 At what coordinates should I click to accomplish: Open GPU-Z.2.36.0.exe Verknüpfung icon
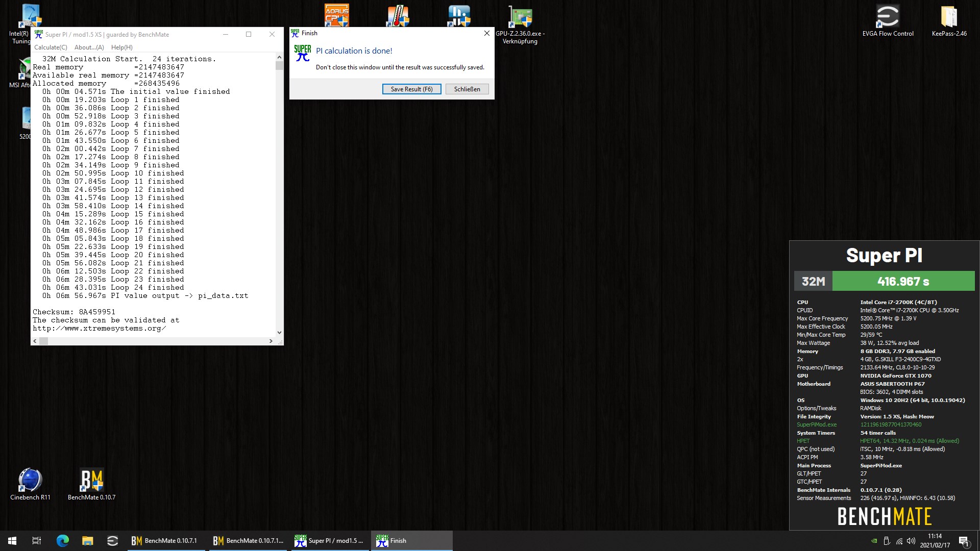pos(520,24)
